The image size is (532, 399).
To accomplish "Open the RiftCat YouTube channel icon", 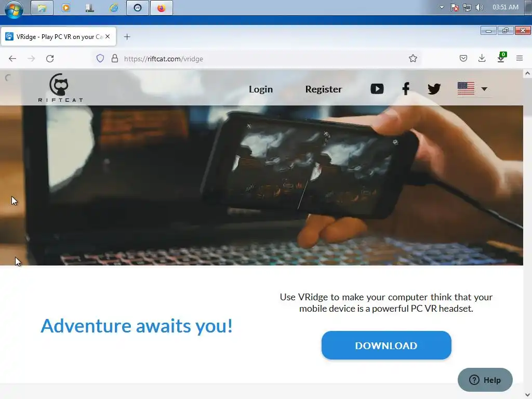I will (x=377, y=89).
